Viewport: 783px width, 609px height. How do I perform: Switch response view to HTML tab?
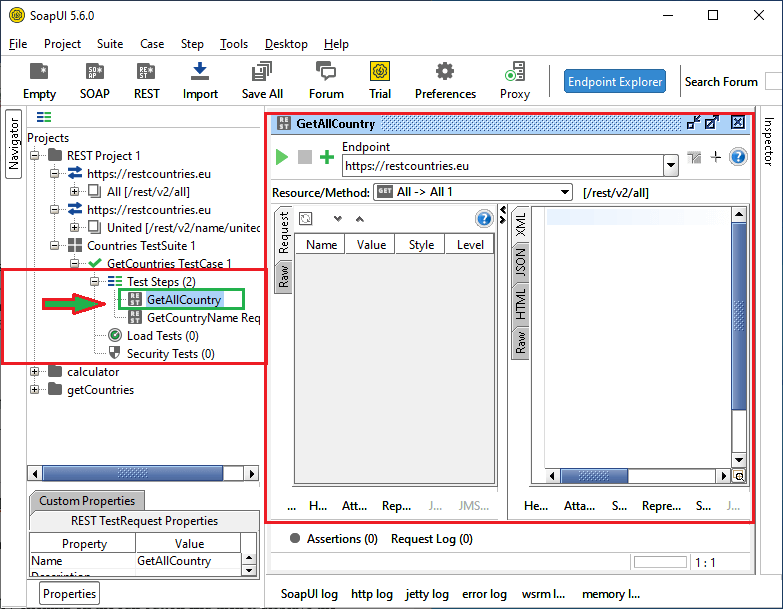[520, 304]
